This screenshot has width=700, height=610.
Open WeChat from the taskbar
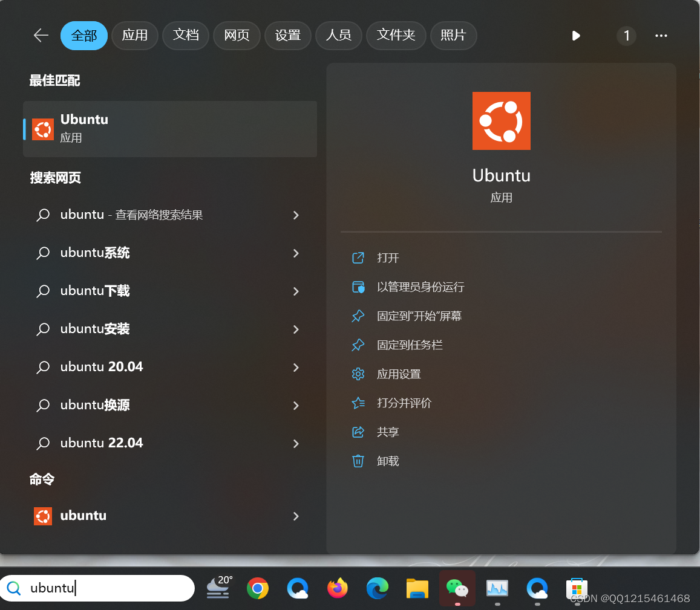[457, 588]
